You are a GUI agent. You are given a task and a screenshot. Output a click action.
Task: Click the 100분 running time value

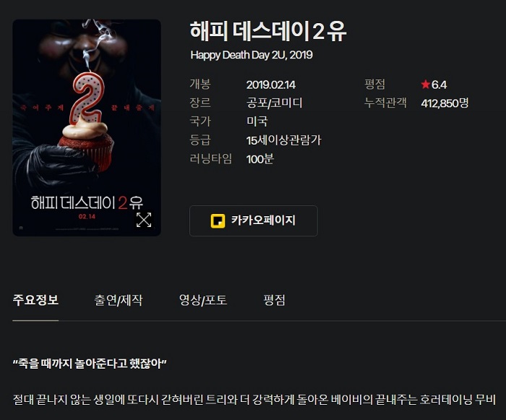point(260,159)
